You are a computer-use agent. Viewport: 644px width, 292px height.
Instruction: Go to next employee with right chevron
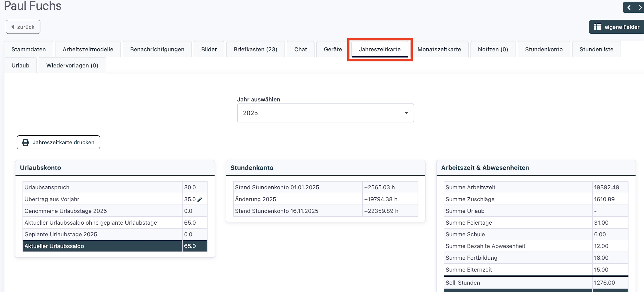(x=640, y=8)
